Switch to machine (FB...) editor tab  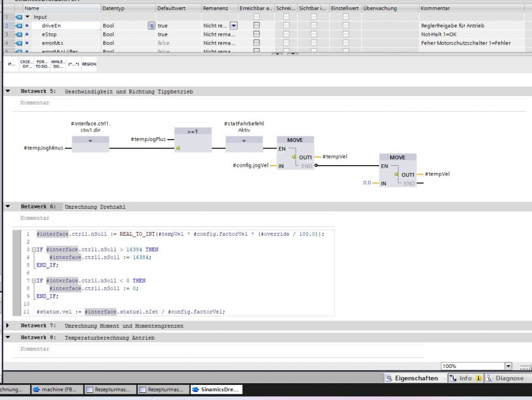(55, 390)
